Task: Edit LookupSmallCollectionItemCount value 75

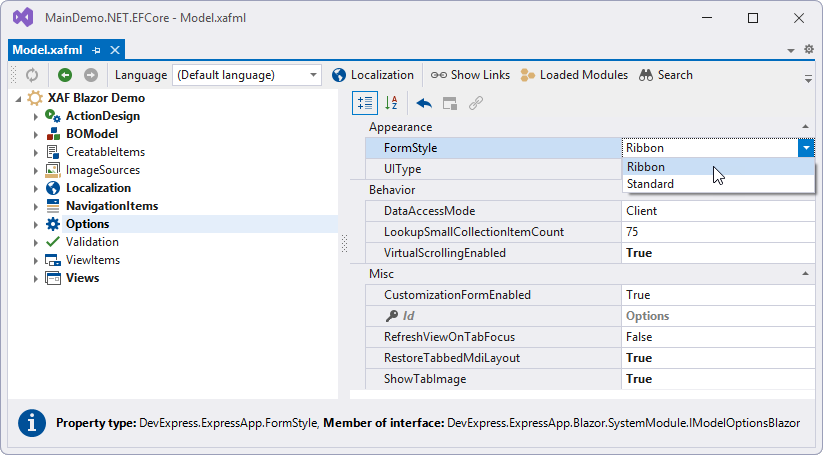Action: click(x=718, y=232)
